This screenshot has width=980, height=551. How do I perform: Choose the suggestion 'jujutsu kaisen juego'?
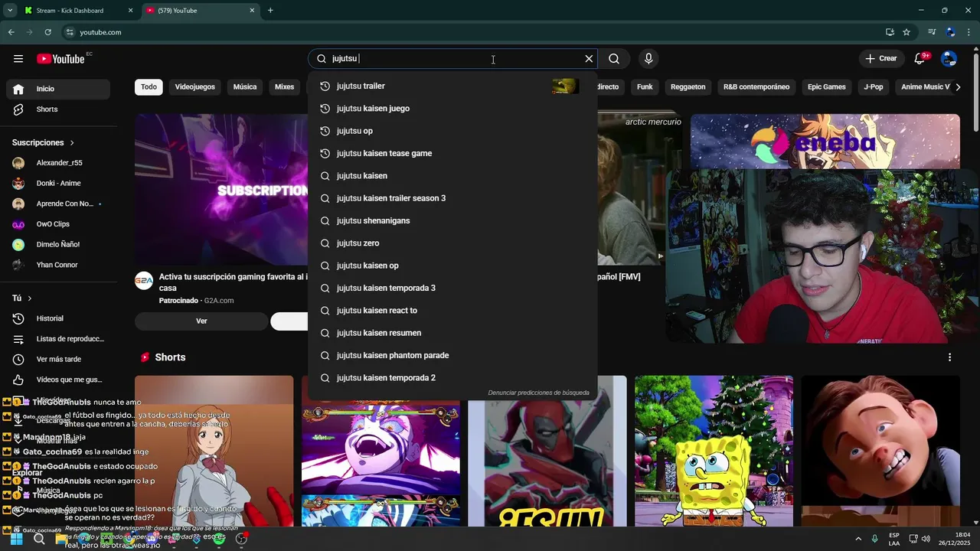tap(452, 109)
